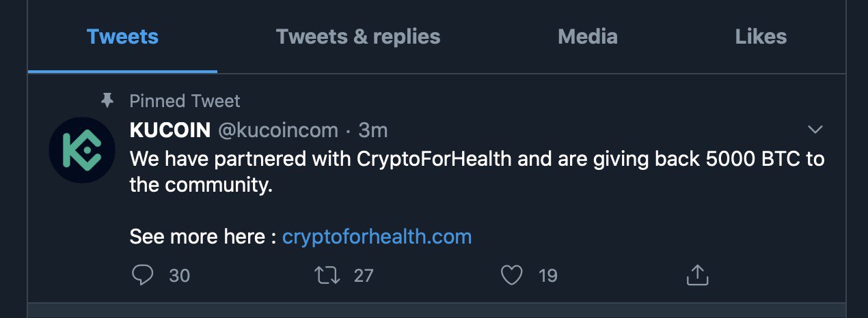Open the tweet text about CryptoForHealth
The height and width of the screenshot is (318, 868).
pos(477,172)
